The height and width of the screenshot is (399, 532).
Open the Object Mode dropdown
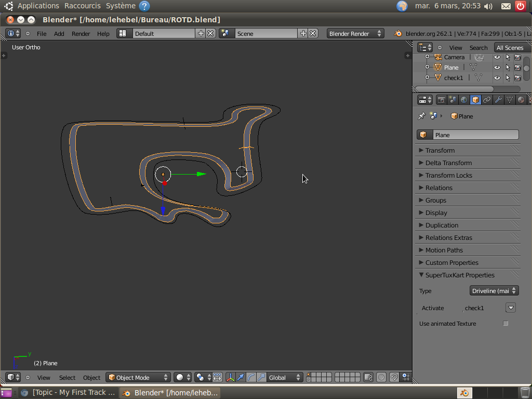pyautogui.click(x=138, y=378)
